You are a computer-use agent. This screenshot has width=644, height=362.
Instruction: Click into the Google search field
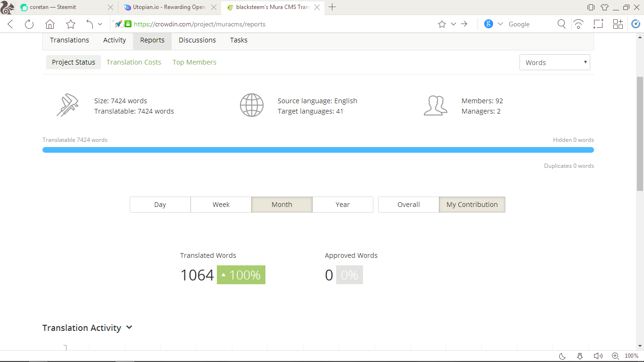[530, 24]
